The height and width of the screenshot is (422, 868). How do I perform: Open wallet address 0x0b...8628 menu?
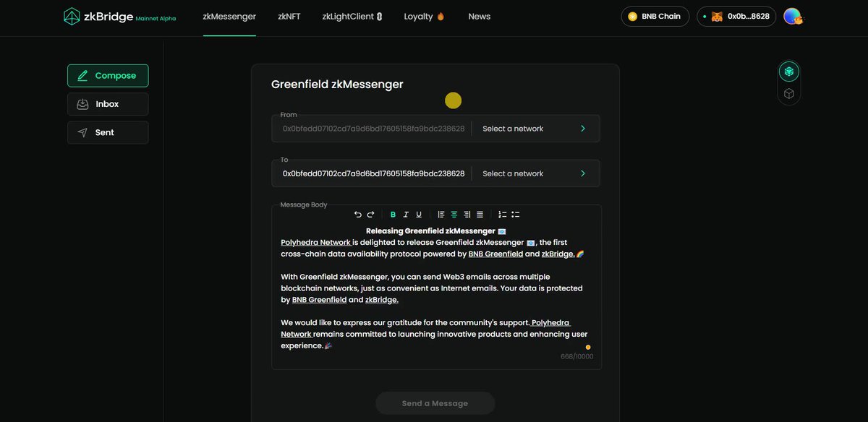(x=736, y=17)
